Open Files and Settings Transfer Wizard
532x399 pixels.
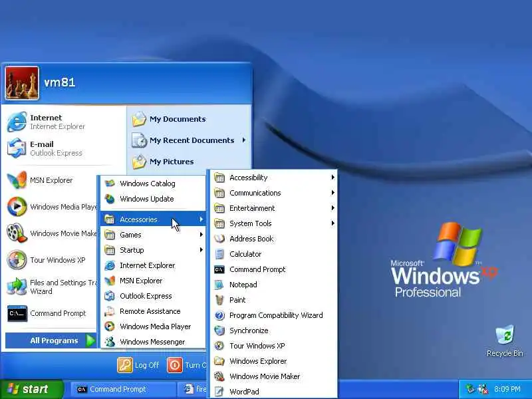[x=51, y=287]
